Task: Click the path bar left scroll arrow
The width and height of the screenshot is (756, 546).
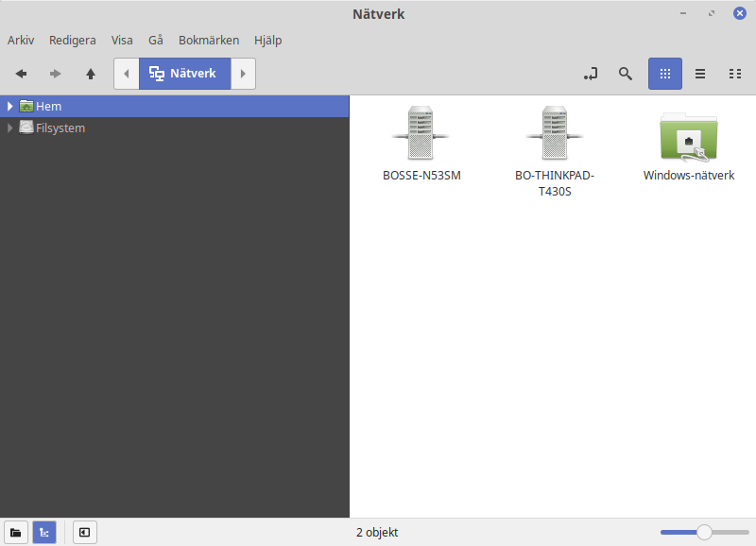Action: pos(127,74)
